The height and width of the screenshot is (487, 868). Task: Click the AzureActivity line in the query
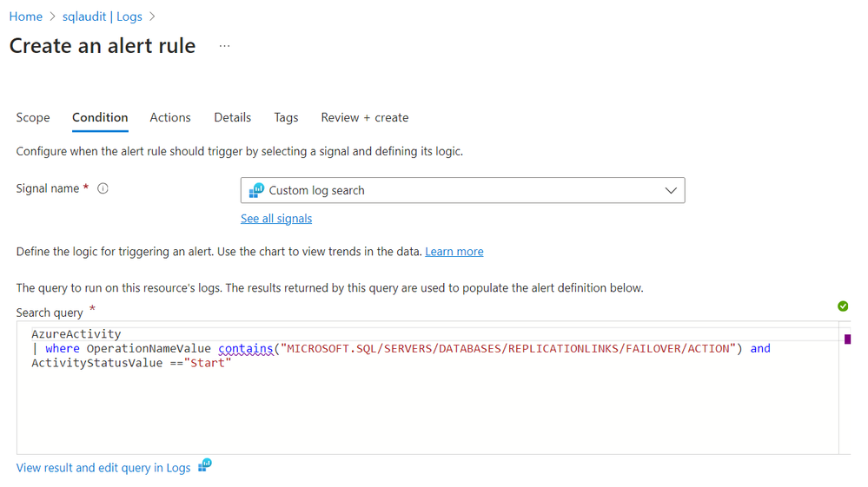point(76,334)
